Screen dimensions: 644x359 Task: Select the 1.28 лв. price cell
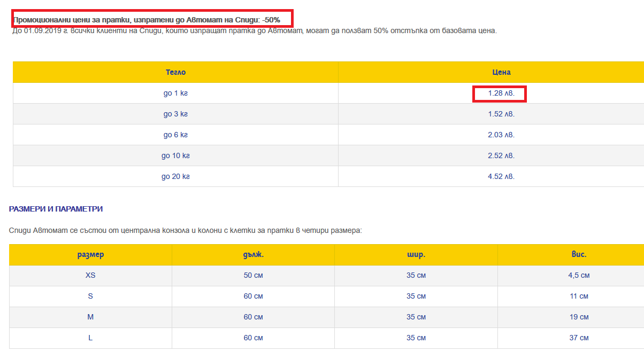pyautogui.click(x=501, y=93)
